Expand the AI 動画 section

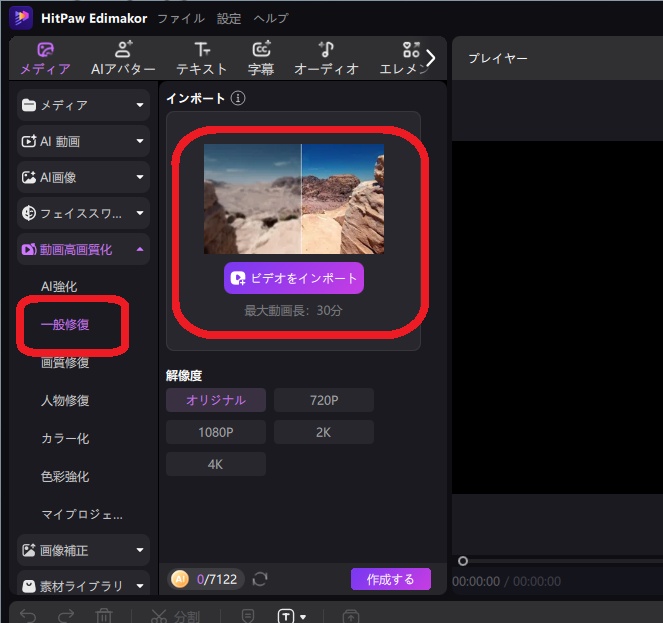coord(83,141)
